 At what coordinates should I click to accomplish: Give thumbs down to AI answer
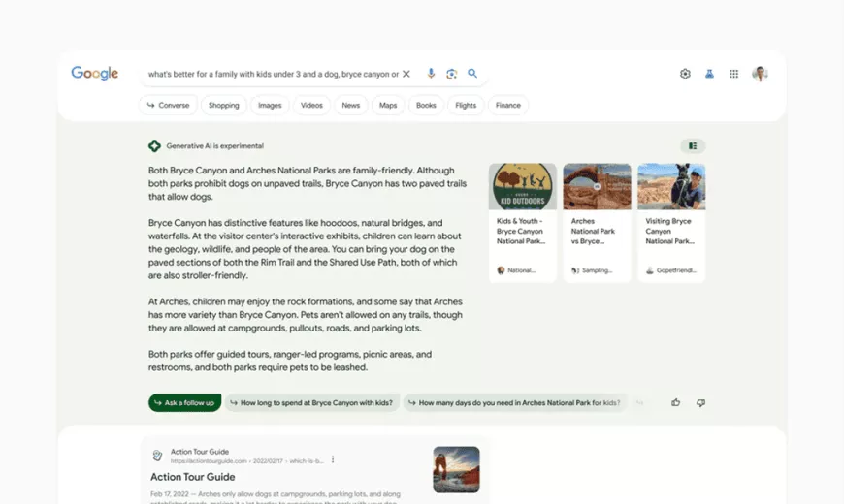(700, 402)
